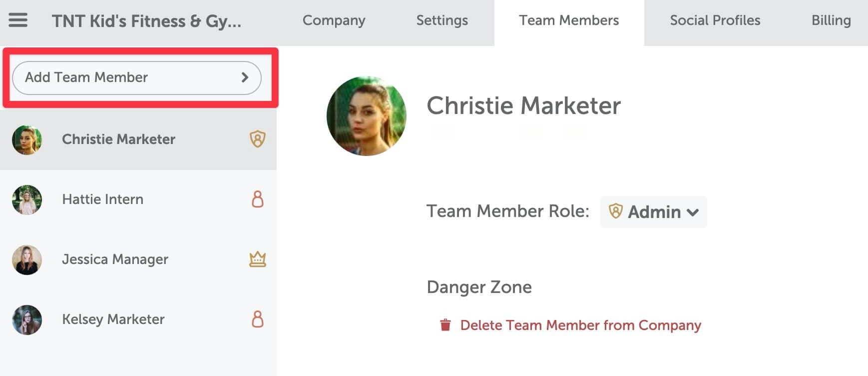The height and width of the screenshot is (376, 868).
Task: Click Jessica Manager's avatar photo
Action: 27,260
